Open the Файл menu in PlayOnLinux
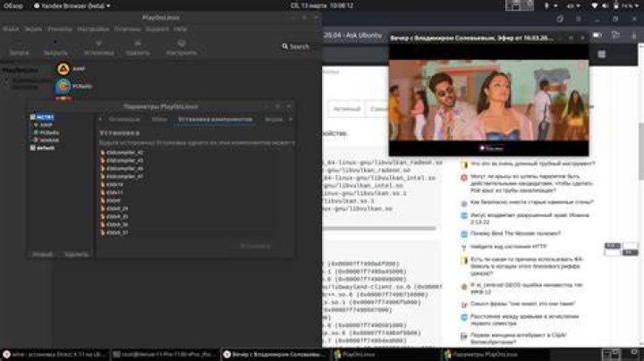This screenshot has width=644, height=361. coord(11,29)
